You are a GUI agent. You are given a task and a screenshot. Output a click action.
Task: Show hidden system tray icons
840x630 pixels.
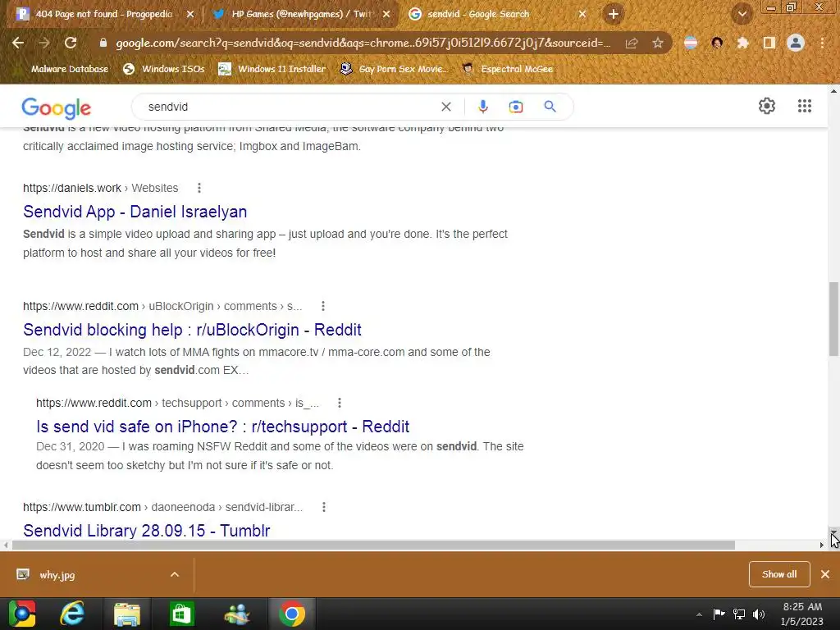[x=699, y=614]
